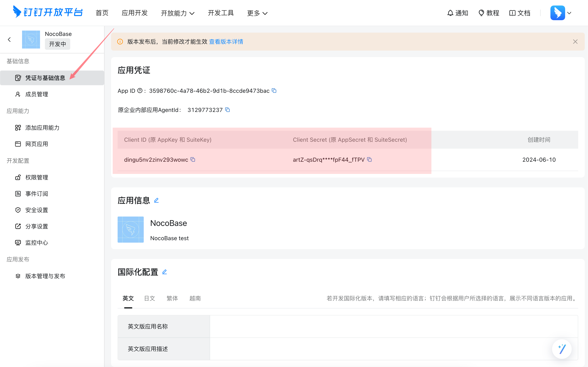Image resolution: width=588 pixels, height=367 pixels.
Task: Copy the Client ID string
Action: pos(193,159)
